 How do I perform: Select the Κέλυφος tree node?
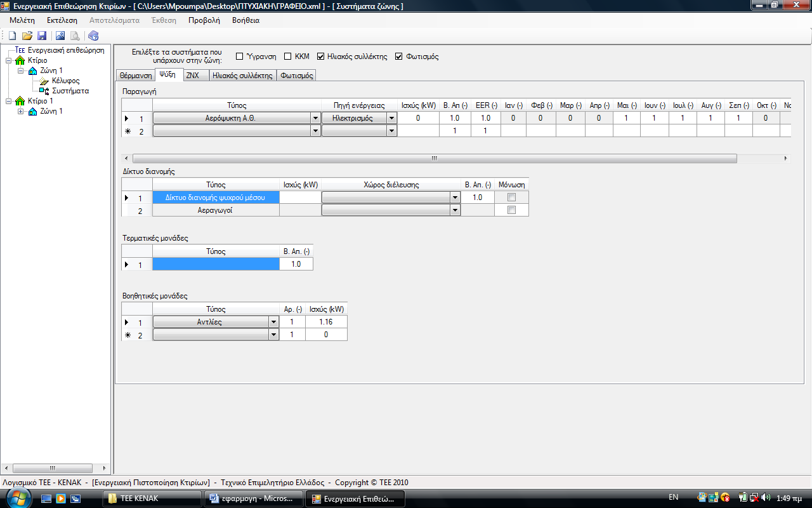[66, 81]
